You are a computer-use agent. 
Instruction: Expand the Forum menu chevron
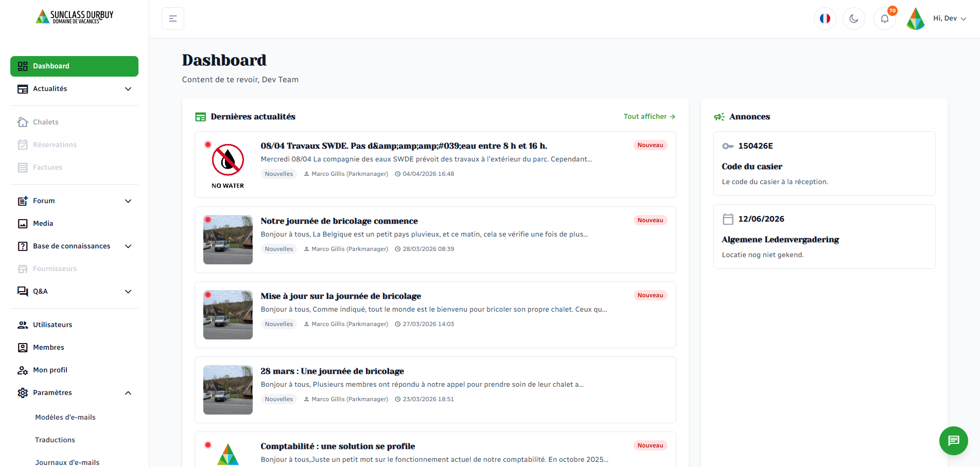[128, 201]
